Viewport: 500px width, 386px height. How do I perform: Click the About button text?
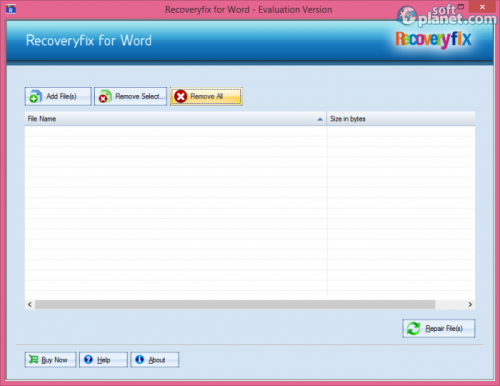tap(157, 360)
